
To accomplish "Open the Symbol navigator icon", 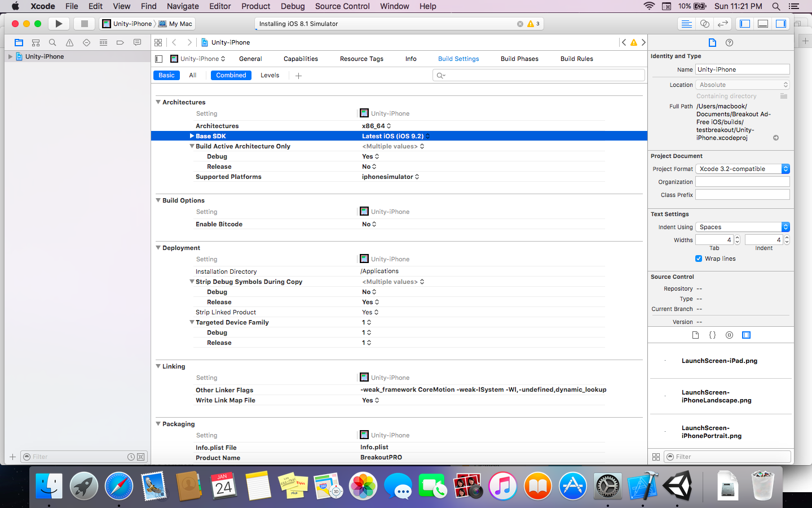I will pos(36,42).
